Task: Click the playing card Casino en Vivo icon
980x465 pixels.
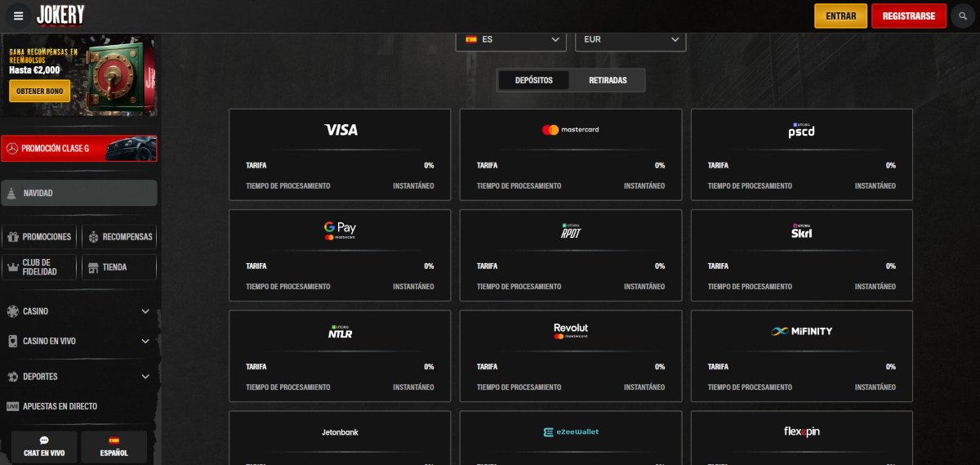Action: click(x=12, y=341)
